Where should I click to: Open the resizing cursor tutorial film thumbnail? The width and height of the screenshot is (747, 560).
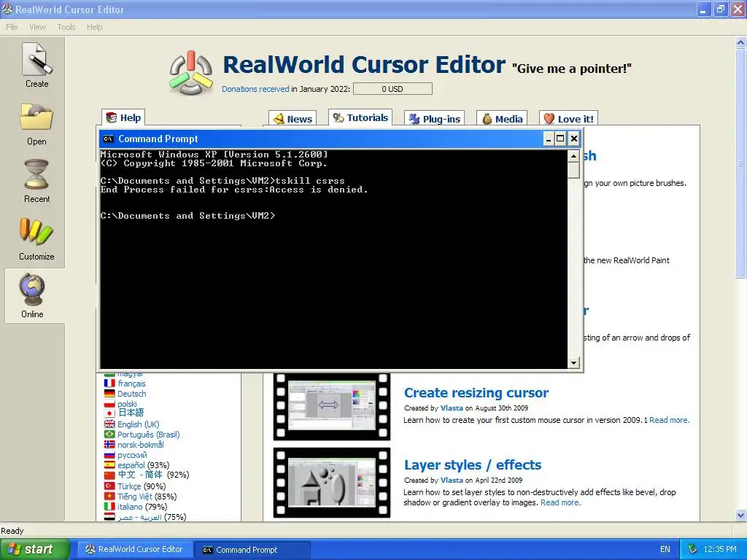pos(332,407)
